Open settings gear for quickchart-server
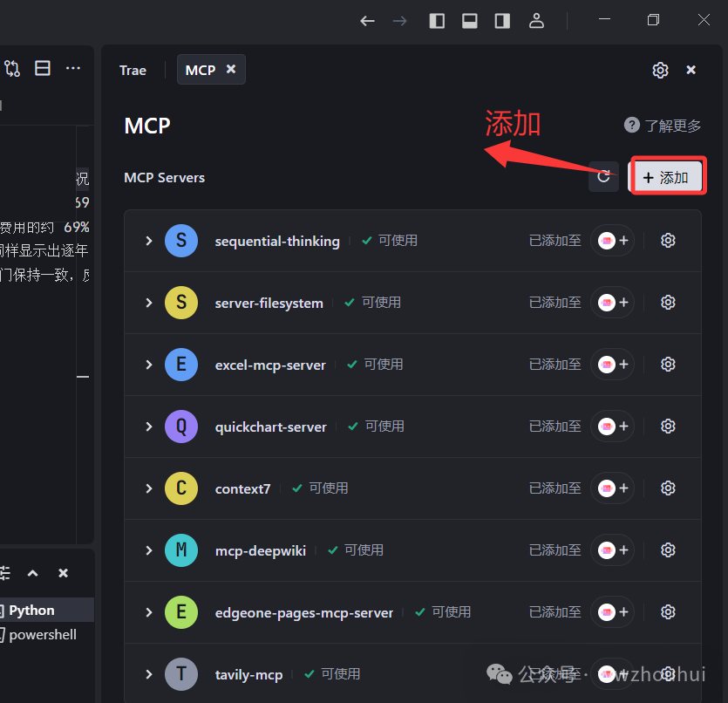The width and height of the screenshot is (728, 703). click(x=668, y=427)
